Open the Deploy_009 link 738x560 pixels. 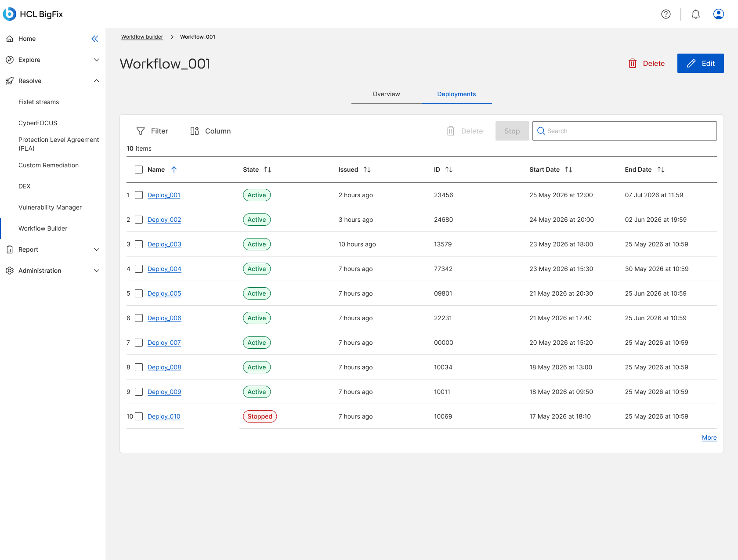(164, 392)
